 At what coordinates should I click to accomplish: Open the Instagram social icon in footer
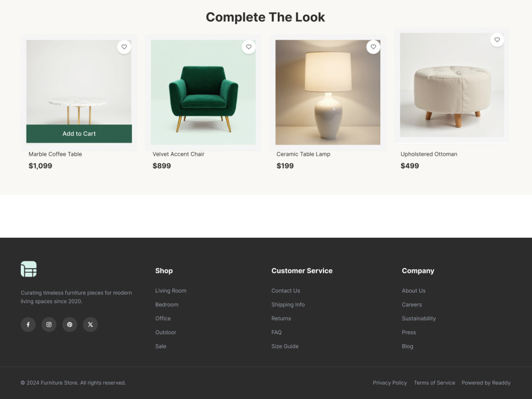(x=49, y=325)
